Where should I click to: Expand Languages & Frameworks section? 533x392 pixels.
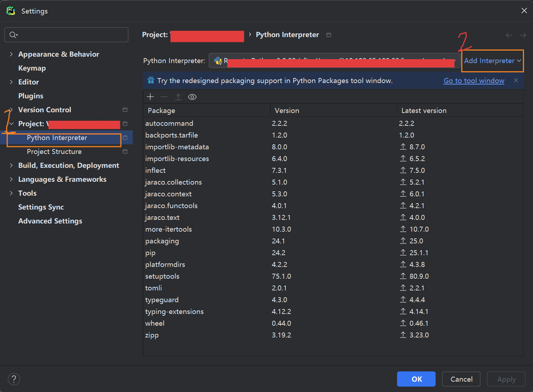(11, 179)
